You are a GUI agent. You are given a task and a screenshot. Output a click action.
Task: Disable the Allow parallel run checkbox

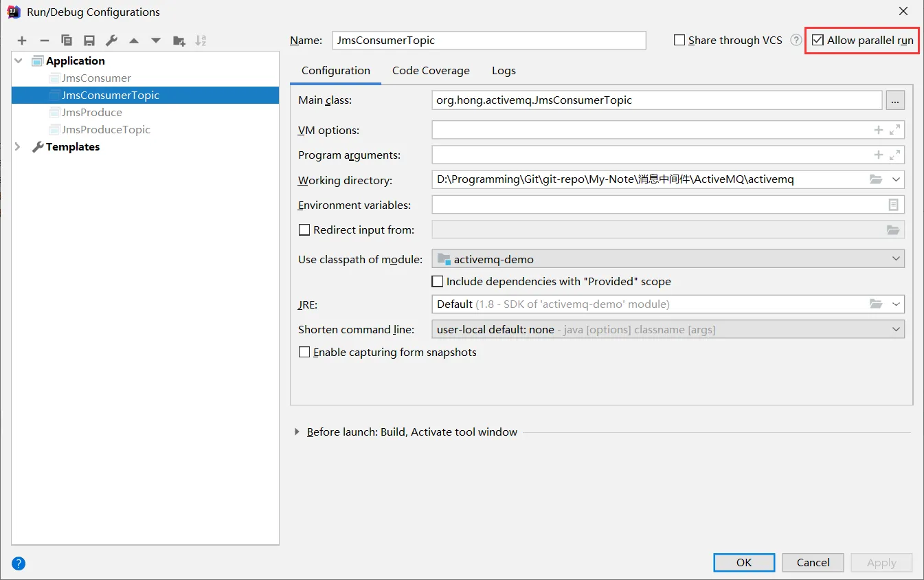tap(818, 40)
